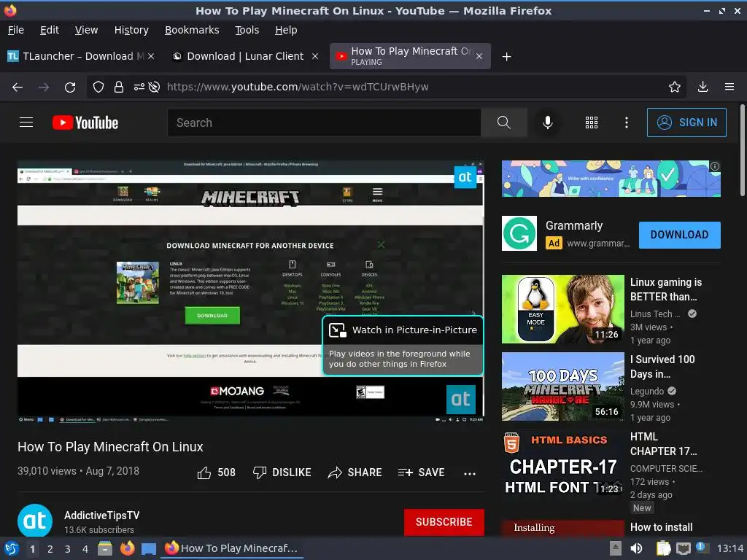Open the Tools menu
The height and width of the screenshot is (560, 747).
pos(247,30)
